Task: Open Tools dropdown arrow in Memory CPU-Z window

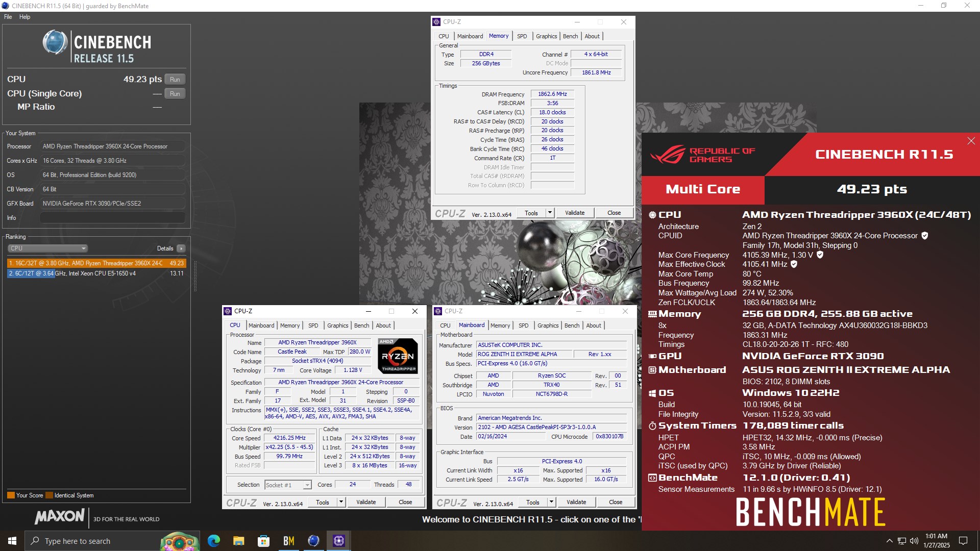Action: click(x=550, y=213)
